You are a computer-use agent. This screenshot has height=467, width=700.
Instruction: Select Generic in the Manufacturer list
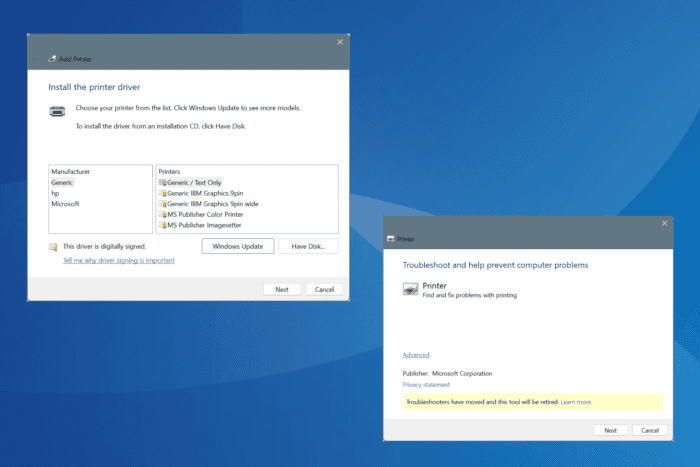(x=62, y=183)
